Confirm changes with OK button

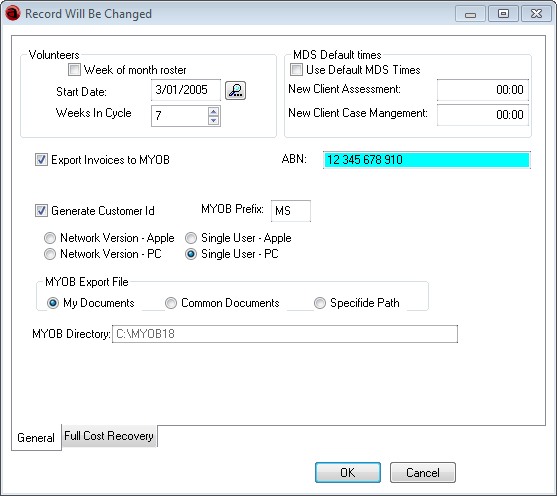pyautogui.click(x=348, y=473)
